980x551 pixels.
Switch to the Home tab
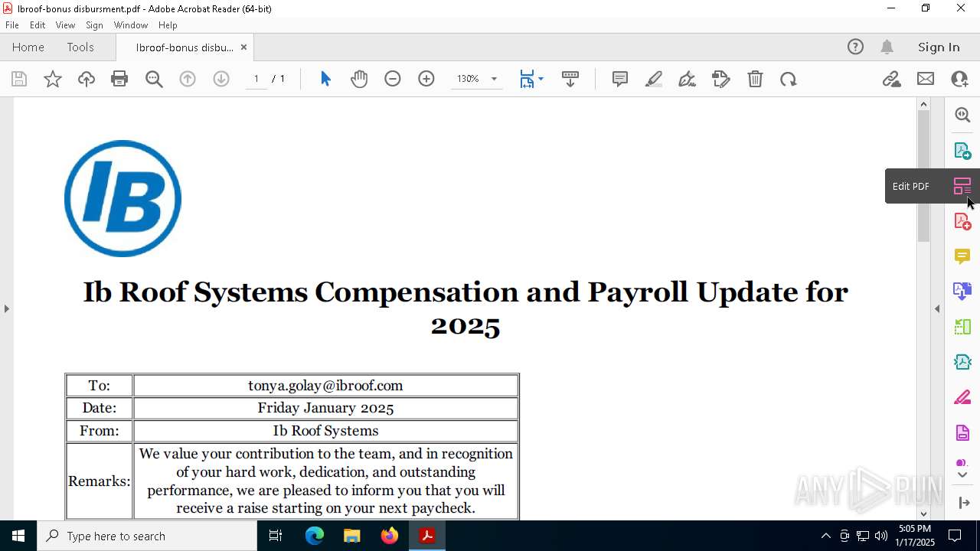click(28, 47)
